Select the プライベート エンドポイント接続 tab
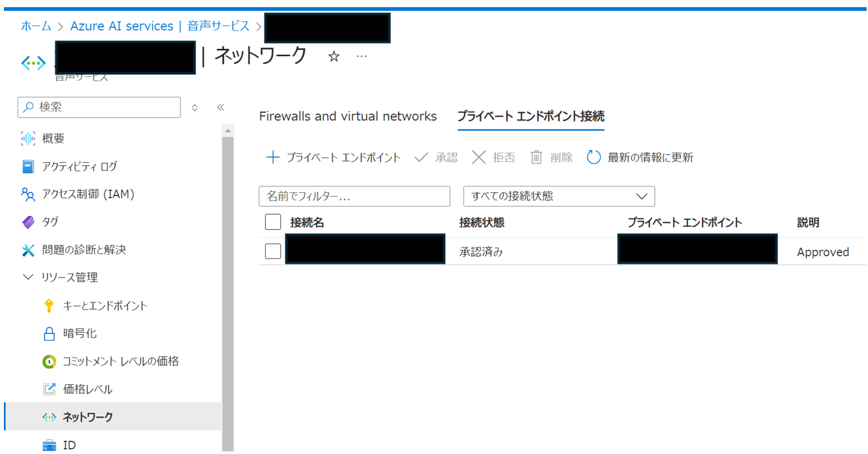 coord(531,117)
